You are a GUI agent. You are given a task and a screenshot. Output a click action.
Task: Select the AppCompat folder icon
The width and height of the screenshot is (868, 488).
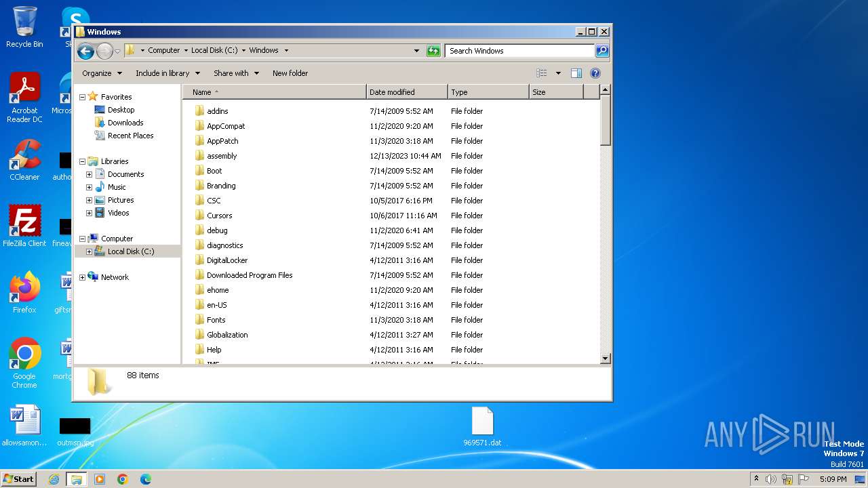tap(199, 126)
